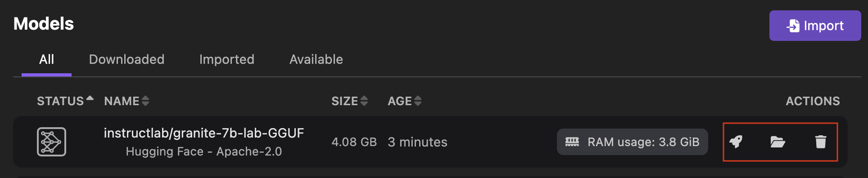Open the model folder via folder icon

tap(778, 142)
